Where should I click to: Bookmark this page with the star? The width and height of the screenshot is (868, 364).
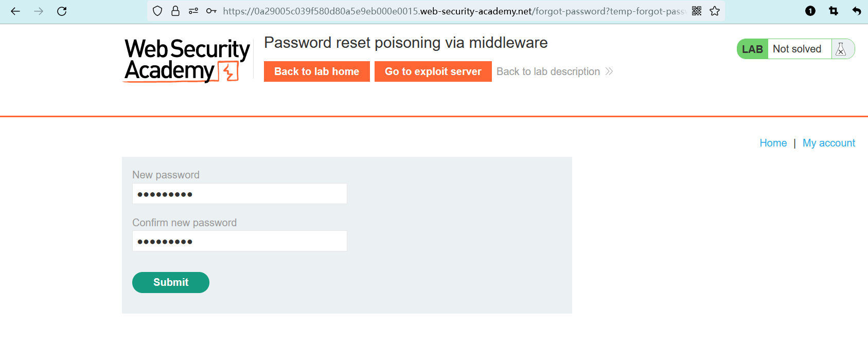[x=715, y=11]
